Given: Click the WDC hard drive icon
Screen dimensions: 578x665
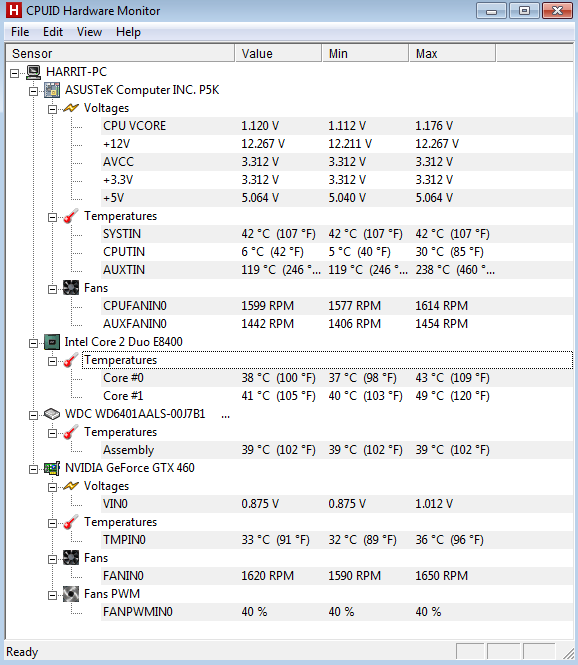Looking at the screenshot, I should 52,414.
